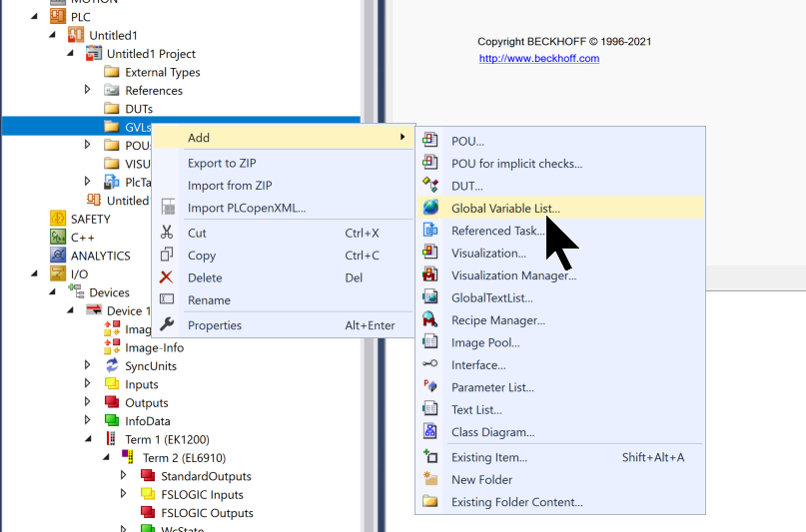
Task: Click the POU icon in Add submenu
Action: coord(430,140)
